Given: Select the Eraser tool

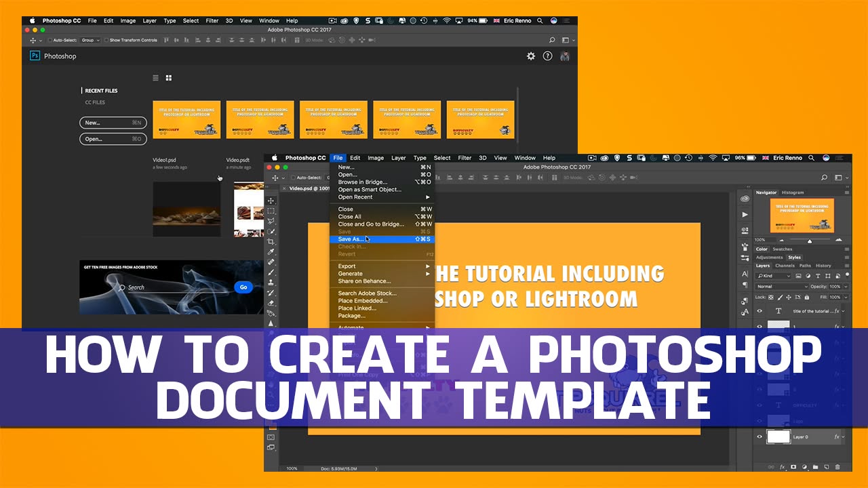Looking at the screenshot, I should [x=271, y=303].
